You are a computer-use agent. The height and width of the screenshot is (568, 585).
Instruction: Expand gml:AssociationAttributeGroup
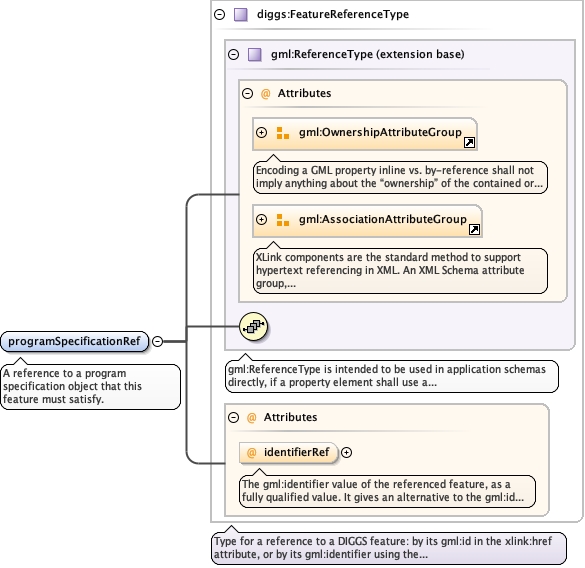click(x=262, y=219)
